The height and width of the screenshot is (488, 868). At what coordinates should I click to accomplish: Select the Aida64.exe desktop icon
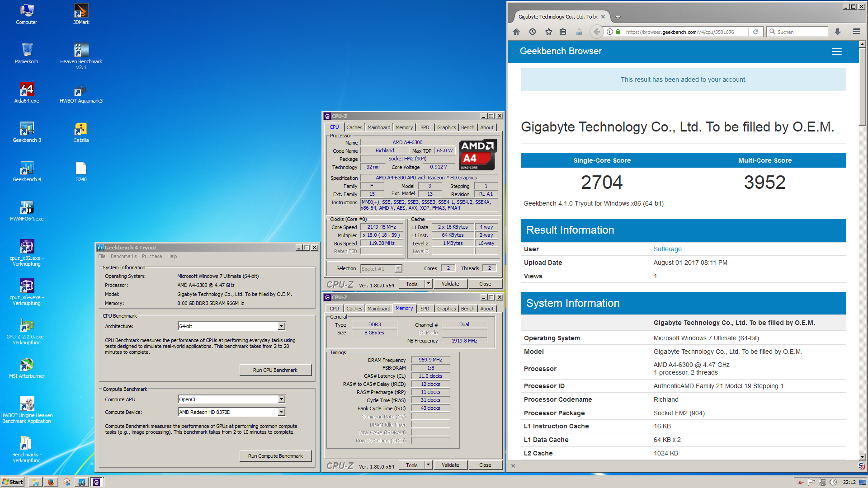pyautogui.click(x=27, y=93)
